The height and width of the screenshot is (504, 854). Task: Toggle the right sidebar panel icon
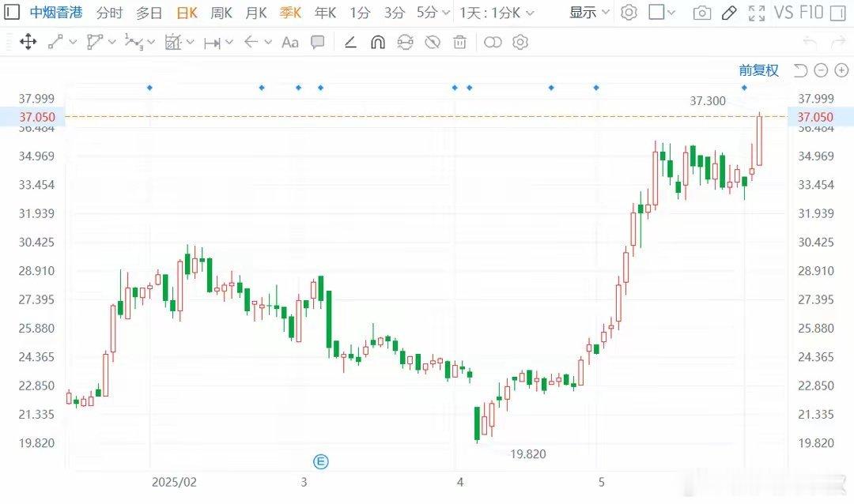coord(837,13)
